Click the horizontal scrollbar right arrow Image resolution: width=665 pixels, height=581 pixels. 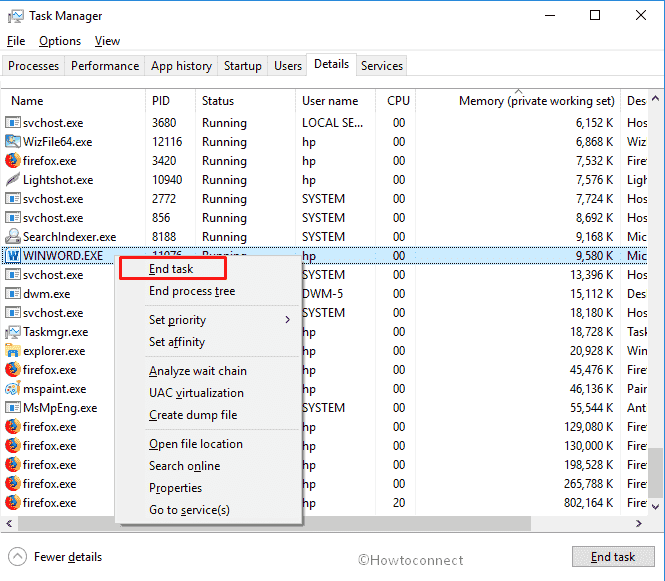[639, 524]
